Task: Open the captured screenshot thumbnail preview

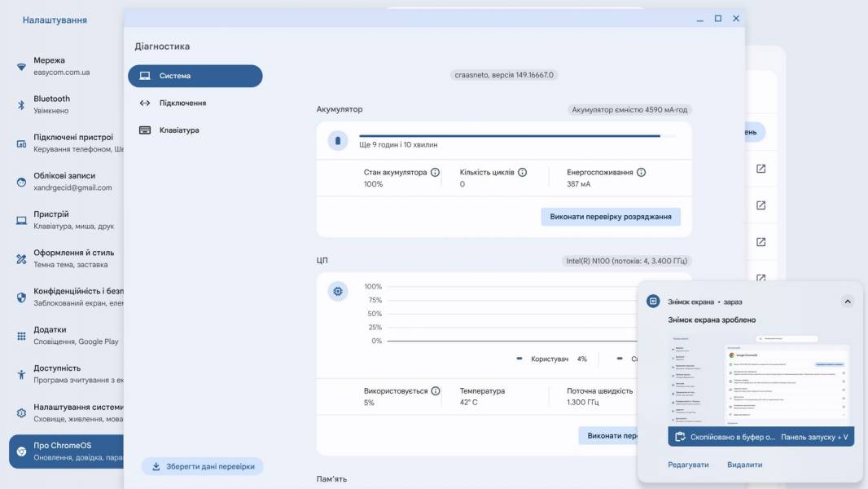Action: 761,380
